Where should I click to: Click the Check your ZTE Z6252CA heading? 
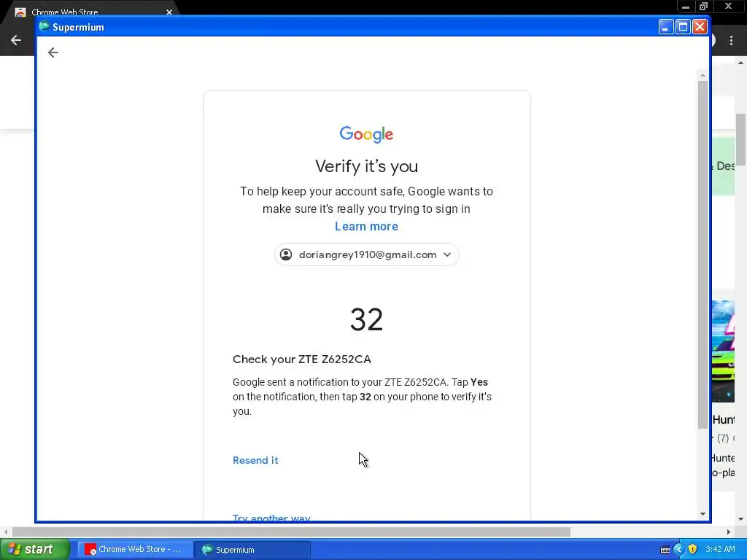(x=301, y=359)
